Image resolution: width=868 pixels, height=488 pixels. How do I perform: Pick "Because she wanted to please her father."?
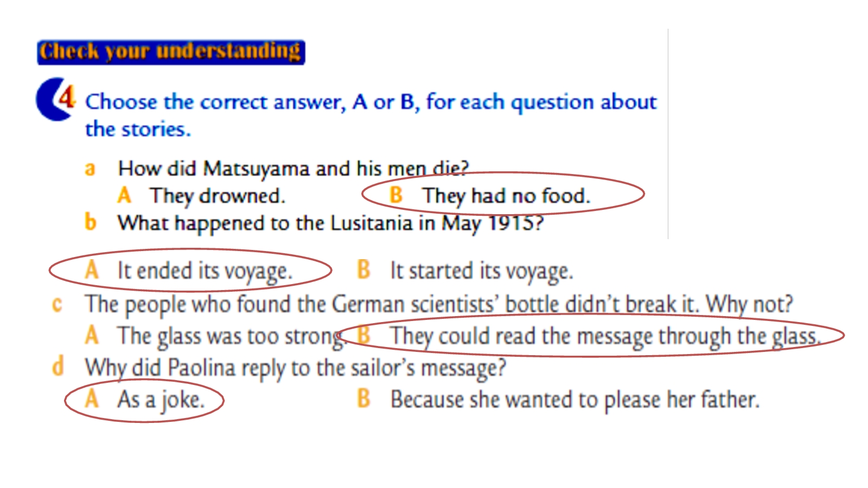coord(574,400)
